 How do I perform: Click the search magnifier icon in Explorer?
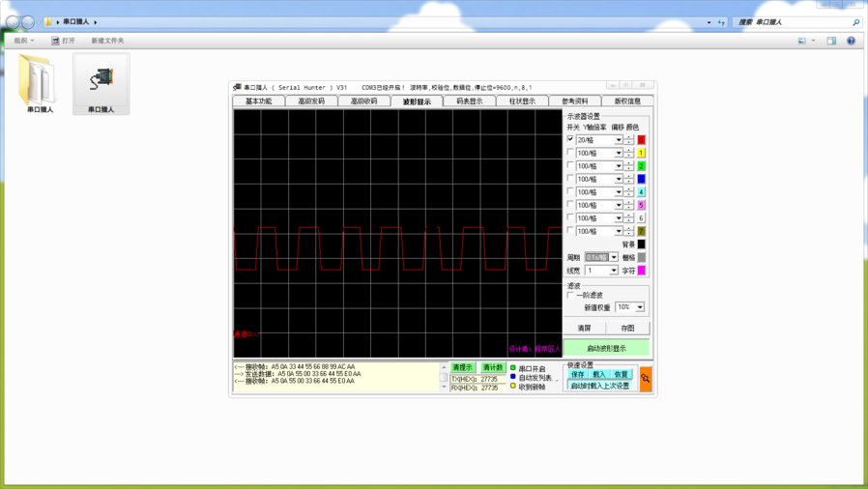(855, 22)
